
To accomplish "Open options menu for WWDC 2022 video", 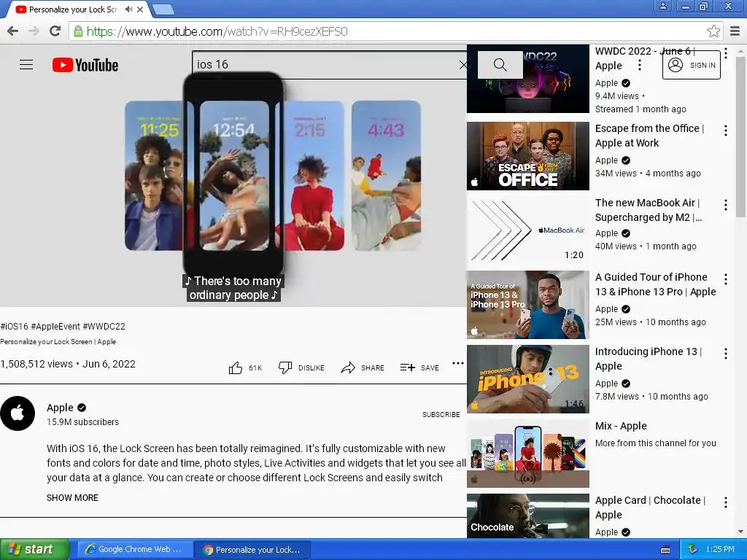I will [726, 53].
